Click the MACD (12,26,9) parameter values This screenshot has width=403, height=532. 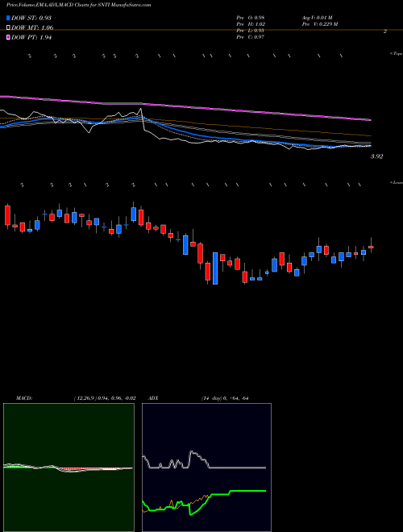[x=105, y=398]
